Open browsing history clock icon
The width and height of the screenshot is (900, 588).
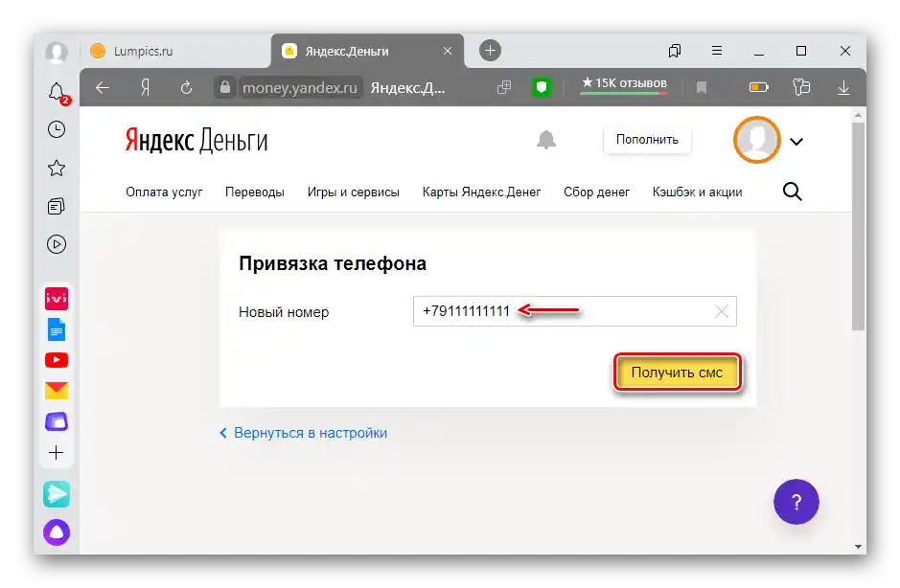click(x=57, y=129)
